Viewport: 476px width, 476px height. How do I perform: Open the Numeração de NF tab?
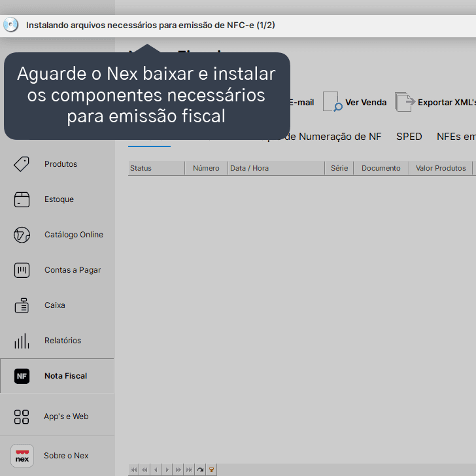(332, 137)
